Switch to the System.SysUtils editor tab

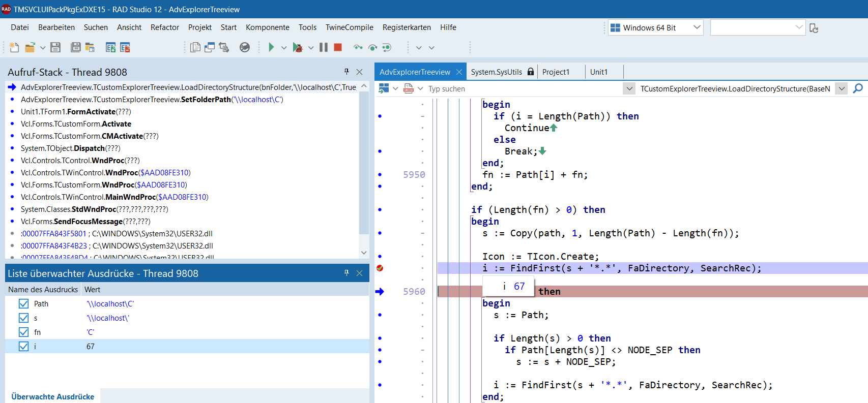coord(502,72)
